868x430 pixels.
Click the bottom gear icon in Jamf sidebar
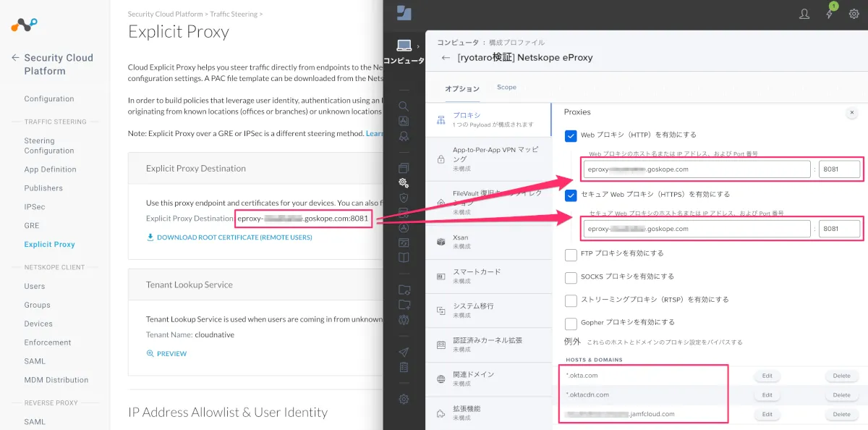[404, 399]
